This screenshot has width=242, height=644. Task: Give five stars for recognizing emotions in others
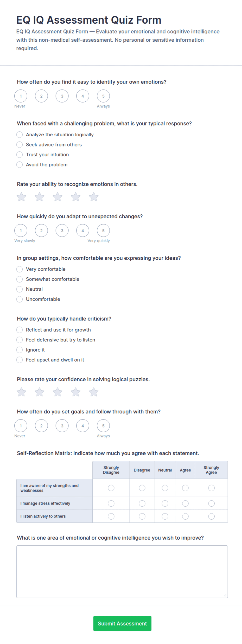94,197
